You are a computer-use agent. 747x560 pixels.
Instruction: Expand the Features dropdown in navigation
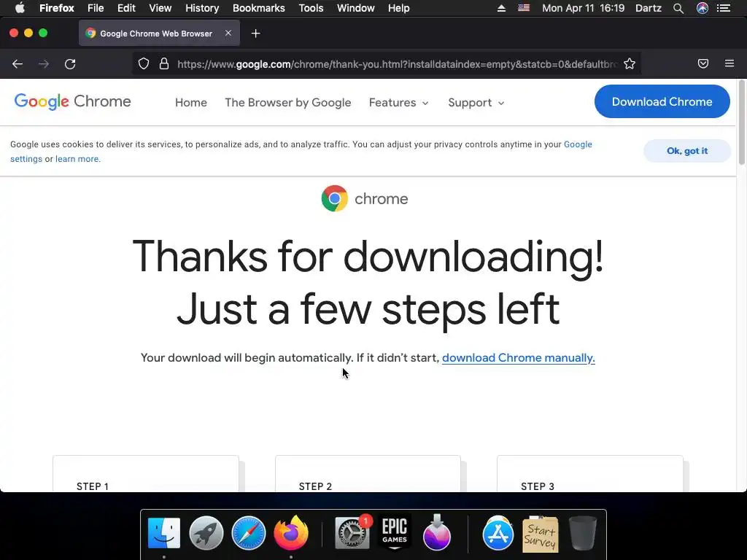point(399,102)
